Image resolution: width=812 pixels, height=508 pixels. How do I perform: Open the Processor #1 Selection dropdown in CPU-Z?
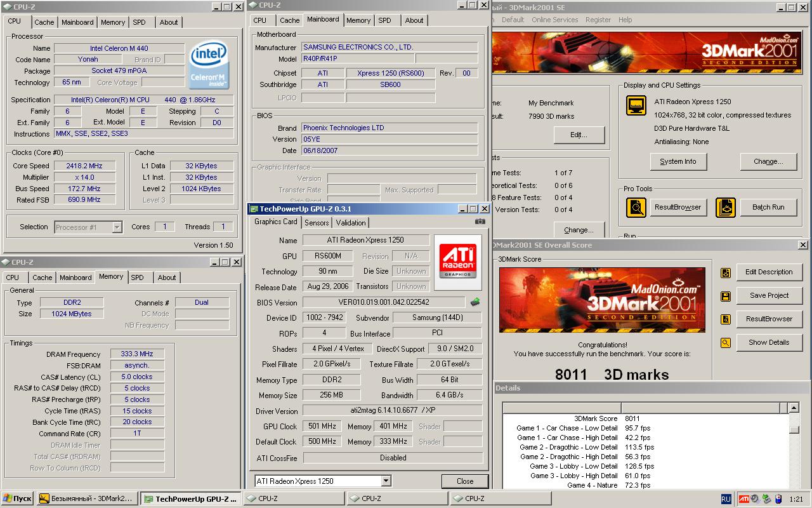click(117, 227)
